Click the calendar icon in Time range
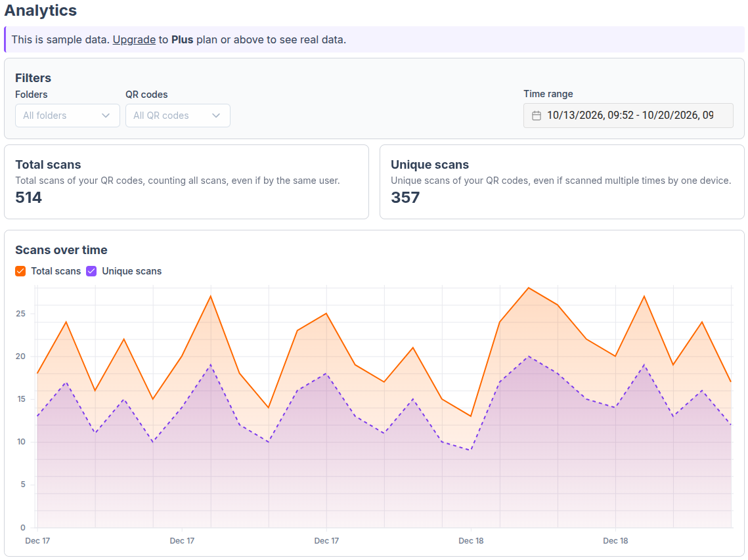This screenshot has width=748, height=560. click(x=537, y=116)
